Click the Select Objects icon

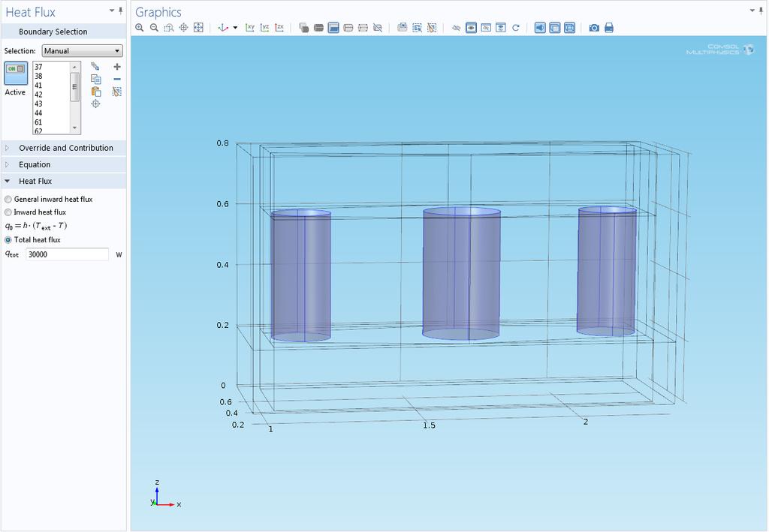click(x=304, y=28)
